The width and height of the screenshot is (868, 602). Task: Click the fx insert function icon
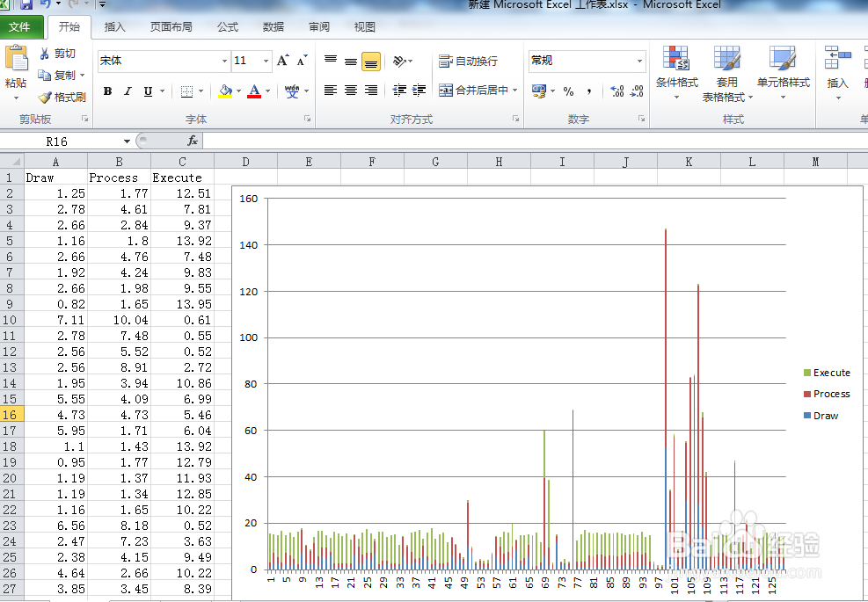coord(193,141)
